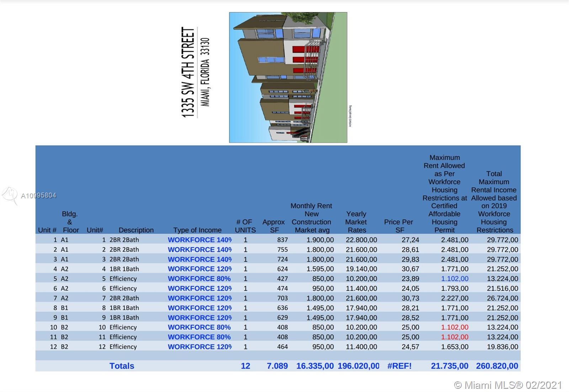Click approx SF value 474
The height and width of the screenshot is (392, 569).
pos(283,289)
